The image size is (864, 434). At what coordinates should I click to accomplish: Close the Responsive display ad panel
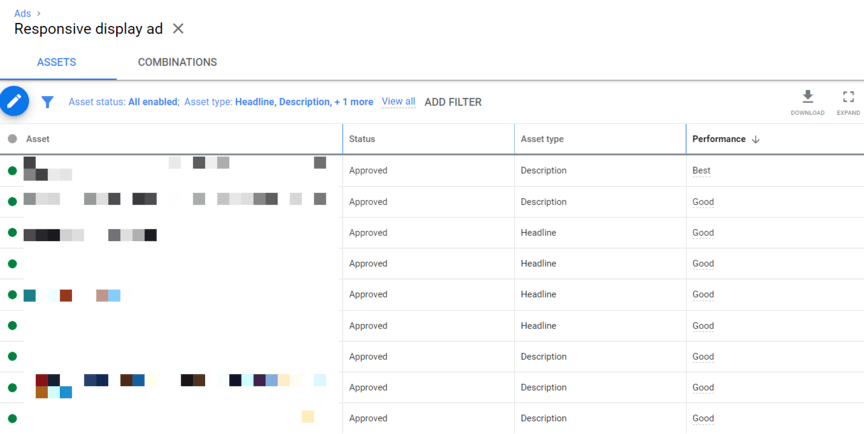178,29
